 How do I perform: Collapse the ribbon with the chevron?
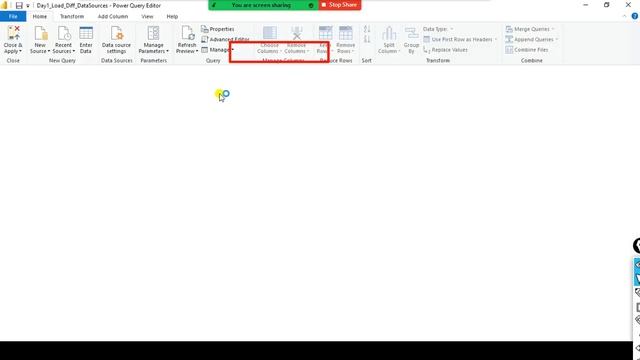(624, 16)
